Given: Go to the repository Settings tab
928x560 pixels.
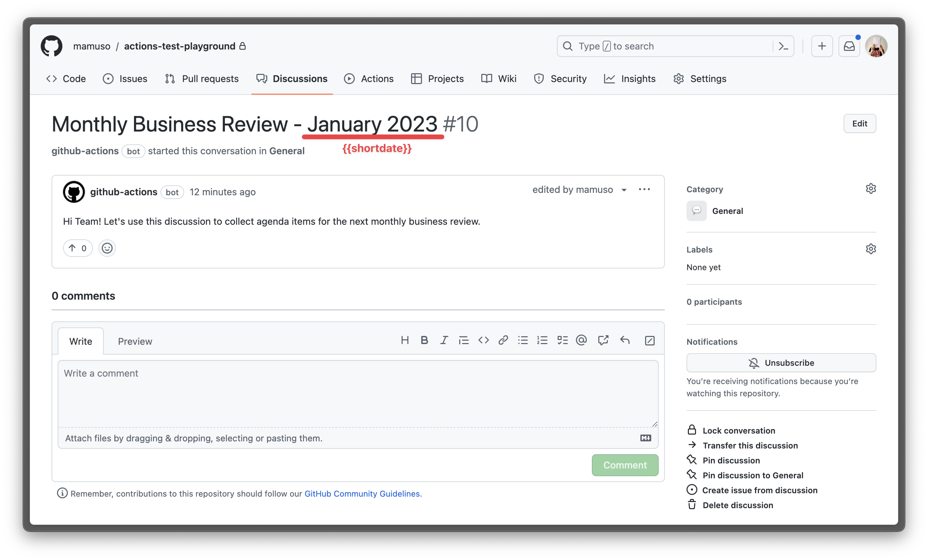Looking at the screenshot, I should point(700,79).
